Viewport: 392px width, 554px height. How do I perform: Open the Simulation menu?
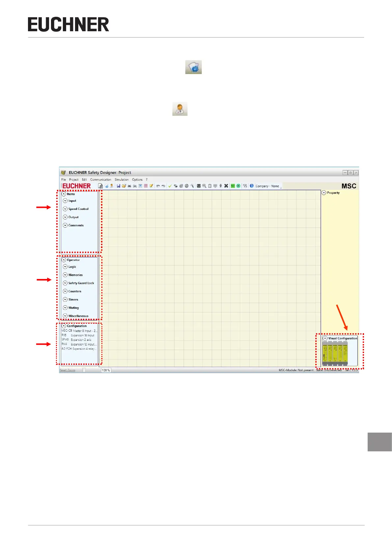click(x=121, y=180)
